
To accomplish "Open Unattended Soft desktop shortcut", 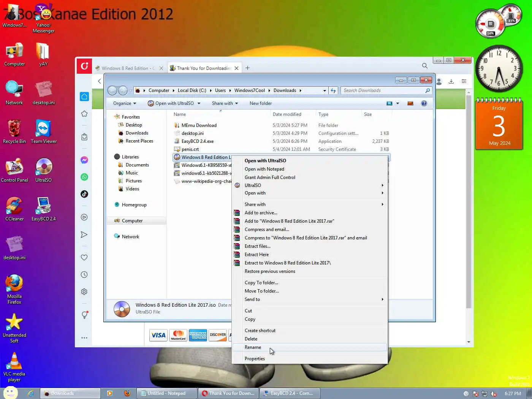I will 14,328.
